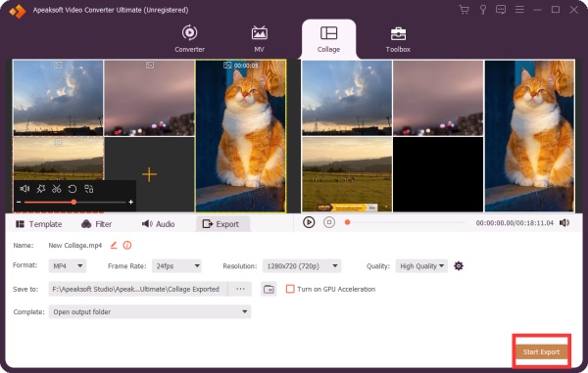Expand the Complete action dropdown
The height and width of the screenshot is (373, 588).
(150, 311)
